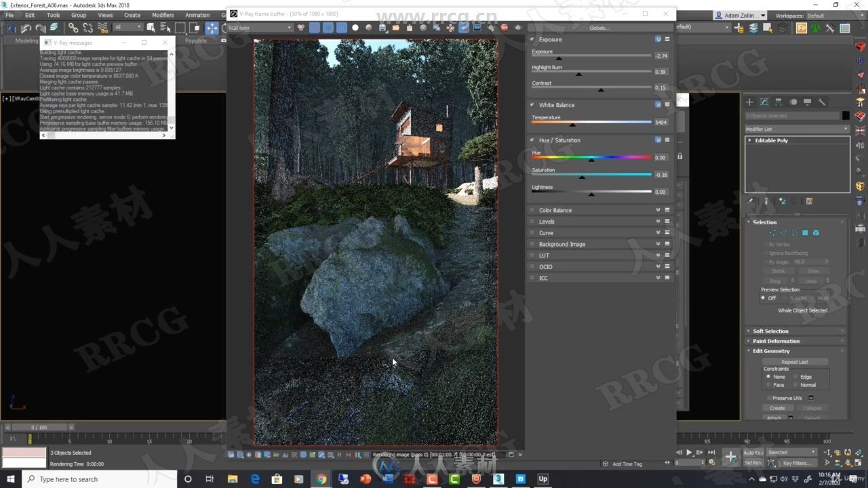The height and width of the screenshot is (488, 868).
Task: Click the stop render icon in frame buffer
Action: pos(505,28)
